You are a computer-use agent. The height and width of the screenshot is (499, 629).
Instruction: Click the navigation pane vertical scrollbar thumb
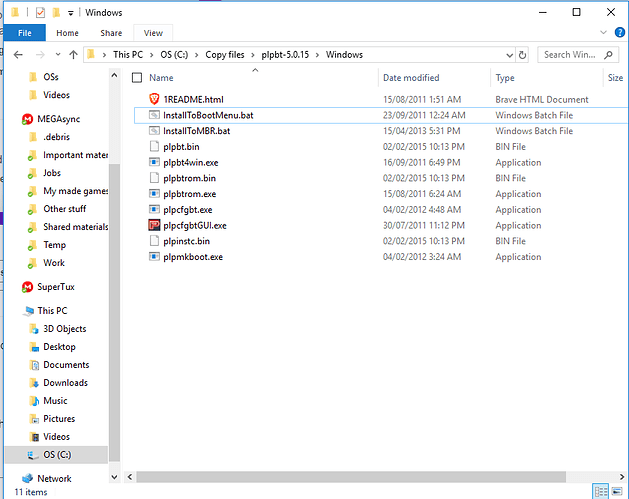point(114,313)
